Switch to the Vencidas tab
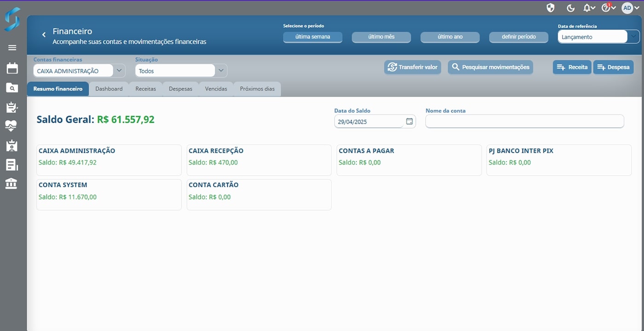 216,89
